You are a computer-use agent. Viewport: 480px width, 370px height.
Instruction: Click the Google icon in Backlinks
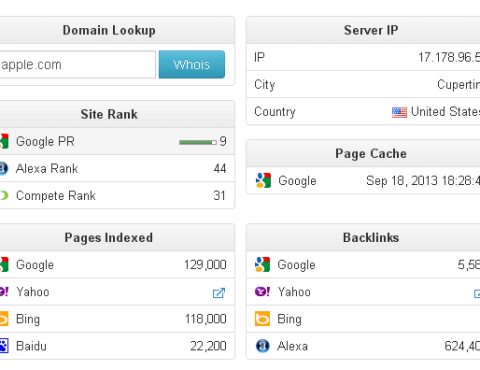tap(262, 264)
